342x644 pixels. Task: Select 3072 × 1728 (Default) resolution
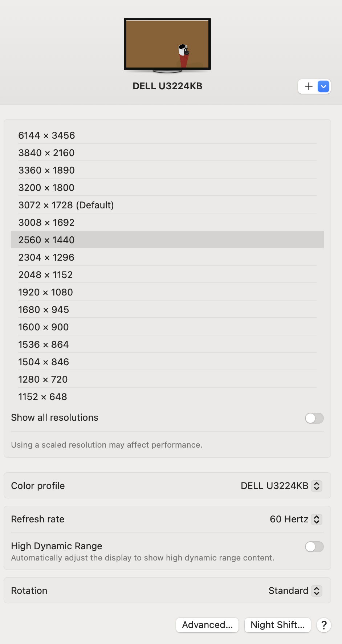pos(167,205)
